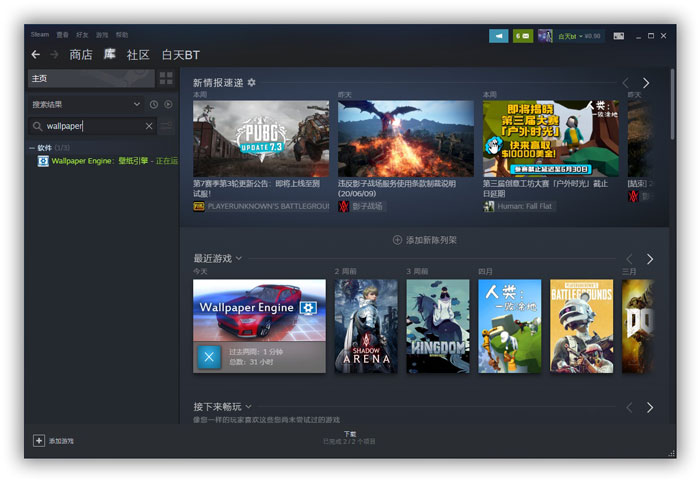This screenshot has width=700, height=482.
Task: Switch library to grid collections view
Action: point(166,78)
